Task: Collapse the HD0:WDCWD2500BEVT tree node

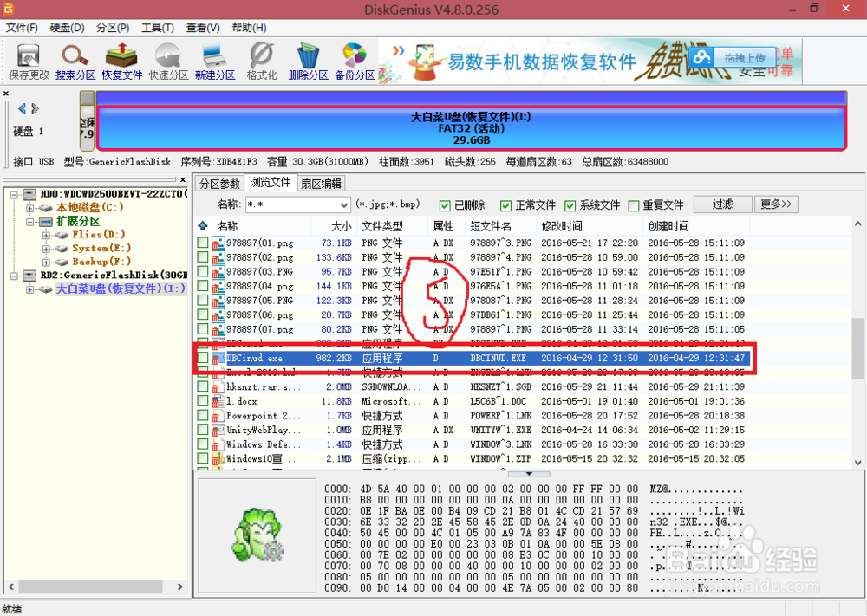Action: [x=15, y=194]
